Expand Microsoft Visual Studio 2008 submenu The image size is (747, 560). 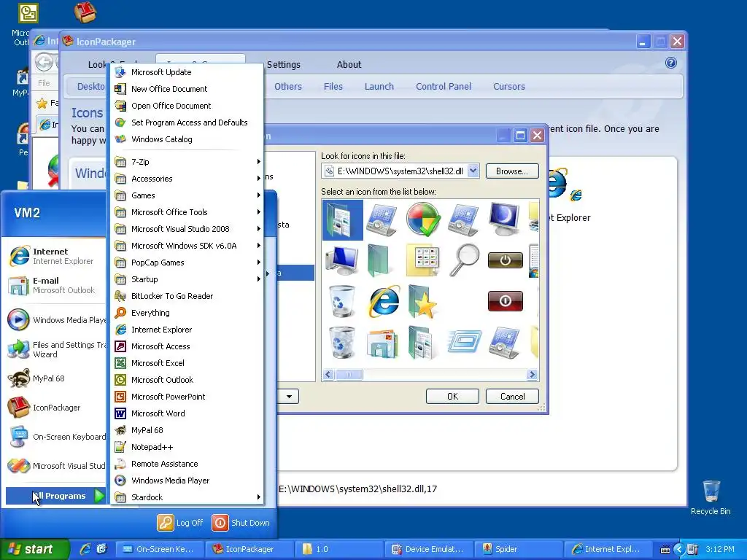coord(187,229)
